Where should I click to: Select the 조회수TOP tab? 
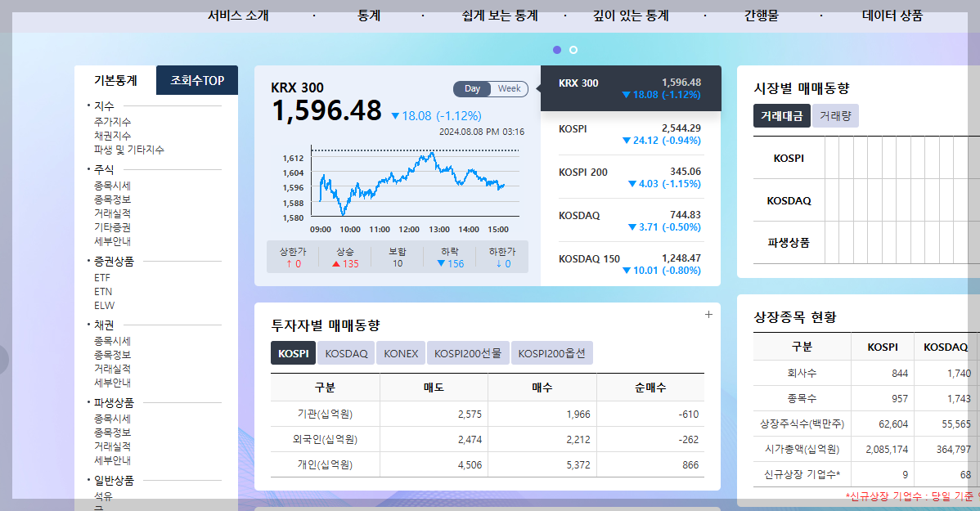click(197, 80)
